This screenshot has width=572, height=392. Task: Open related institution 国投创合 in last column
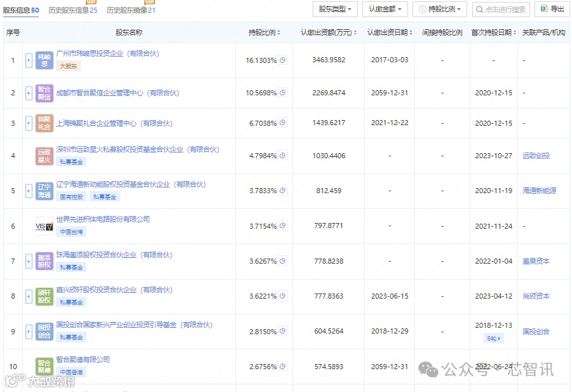click(x=536, y=332)
